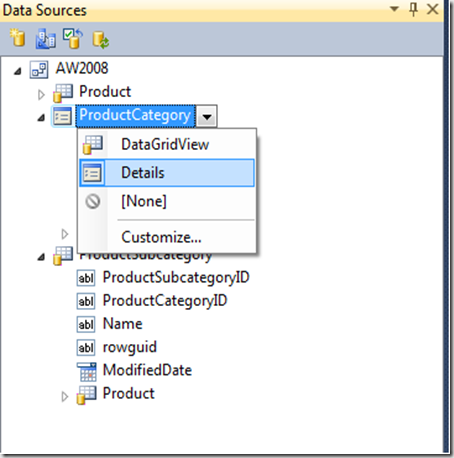Click the ProductSubcategory table icon
This screenshot has height=458, width=454.
pos(63,256)
